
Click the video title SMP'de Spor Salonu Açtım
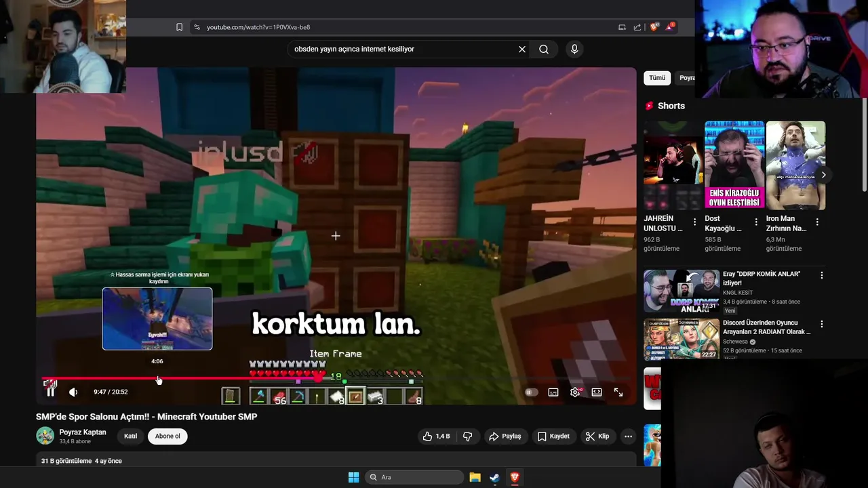click(146, 417)
